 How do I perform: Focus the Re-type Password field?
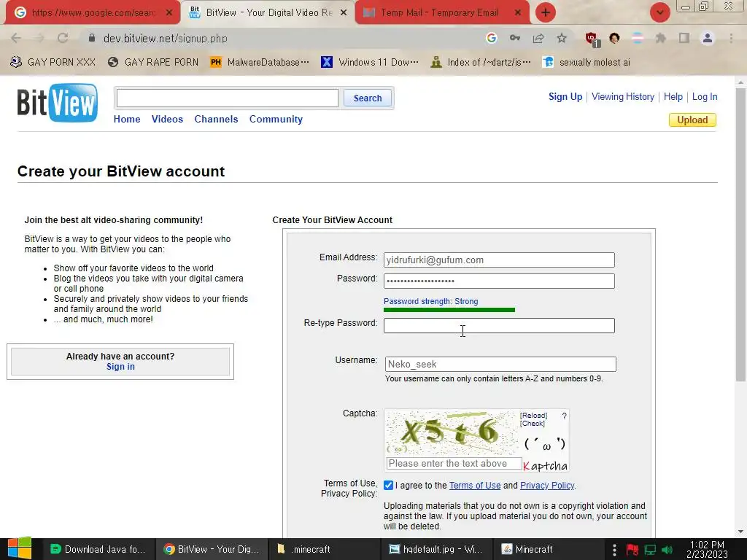point(499,326)
